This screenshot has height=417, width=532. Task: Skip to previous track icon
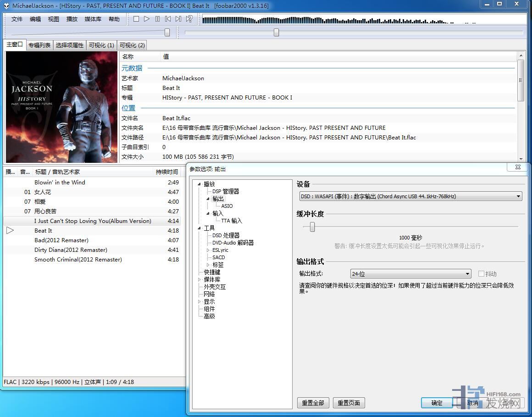coord(168,19)
